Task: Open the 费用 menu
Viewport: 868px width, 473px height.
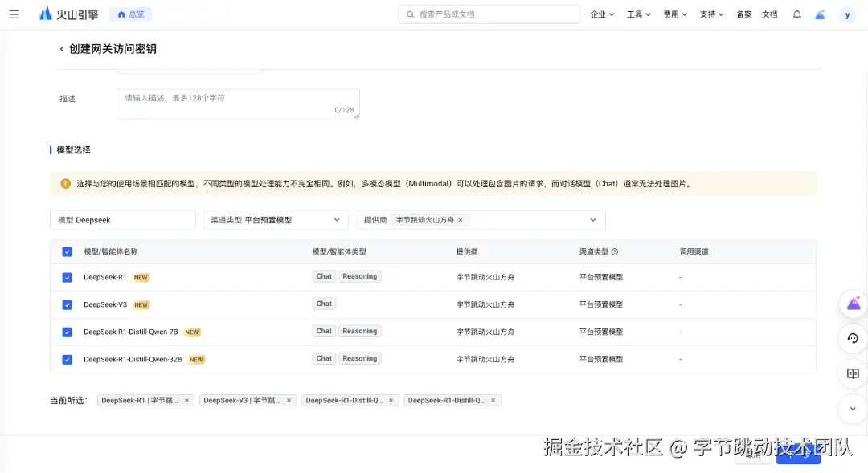Action: pos(675,14)
